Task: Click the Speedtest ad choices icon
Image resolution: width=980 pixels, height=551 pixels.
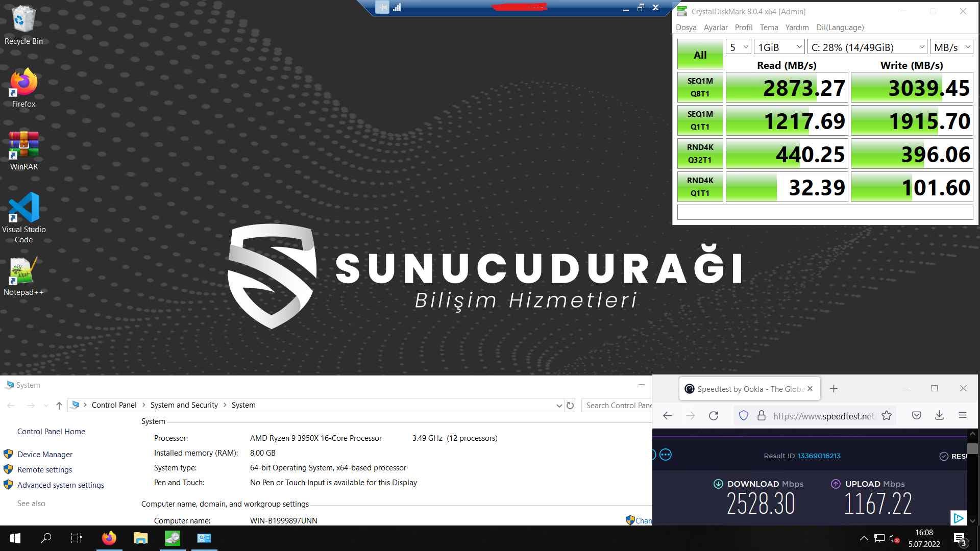Action: (959, 518)
